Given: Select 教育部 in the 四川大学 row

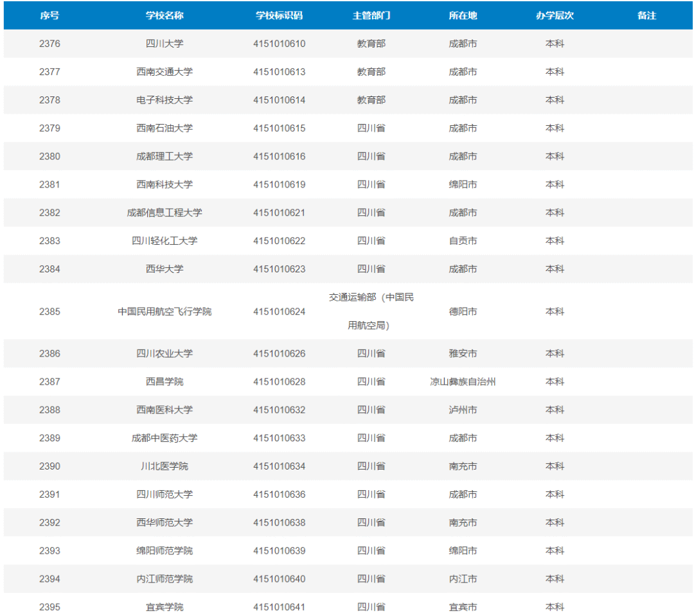Looking at the screenshot, I should 371,44.
